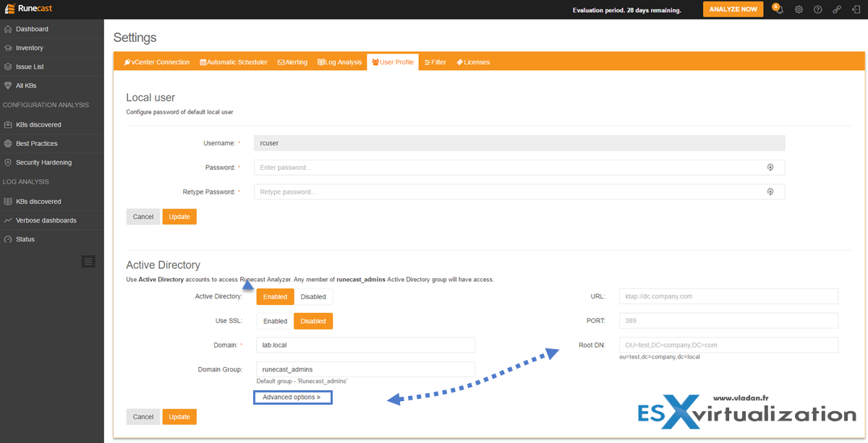Click Update in Local user section
Image resolution: width=868 pixels, height=443 pixels.
pos(179,217)
